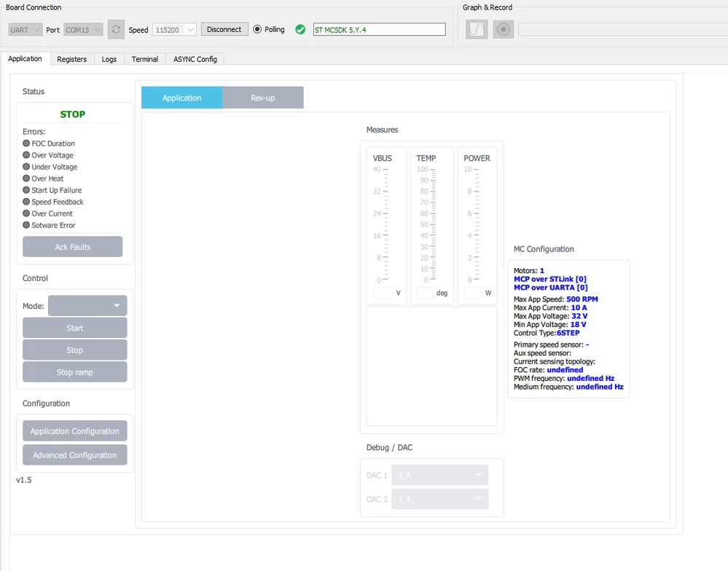Image resolution: width=728 pixels, height=571 pixels.
Task: Open the DAC 2 signal dropdown
Action: (439, 499)
